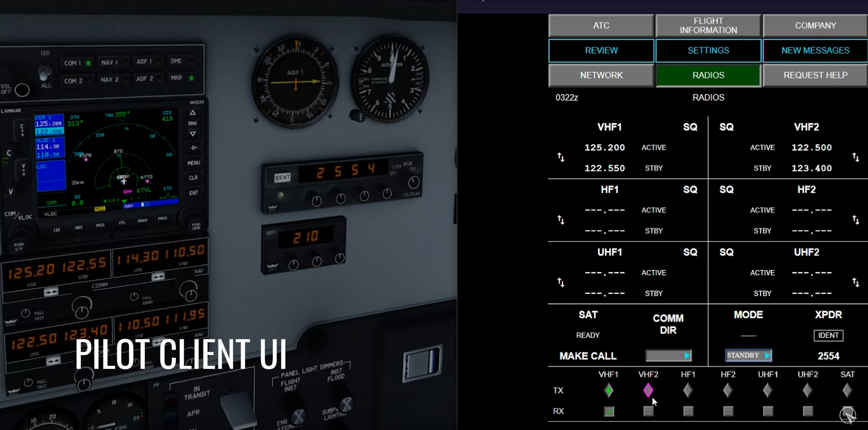Click VHF2 standby frequency 123.400
This screenshot has height=430, width=868.
pos(811,168)
